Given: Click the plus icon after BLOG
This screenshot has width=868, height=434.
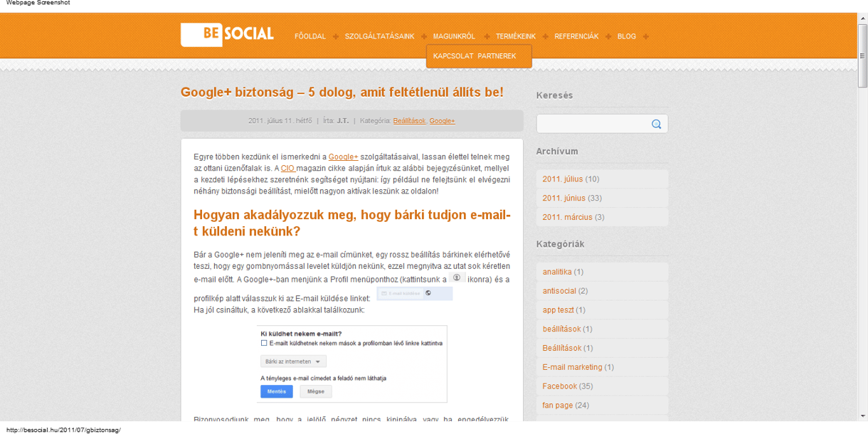Looking at the screenshot, I should point(646,36).
